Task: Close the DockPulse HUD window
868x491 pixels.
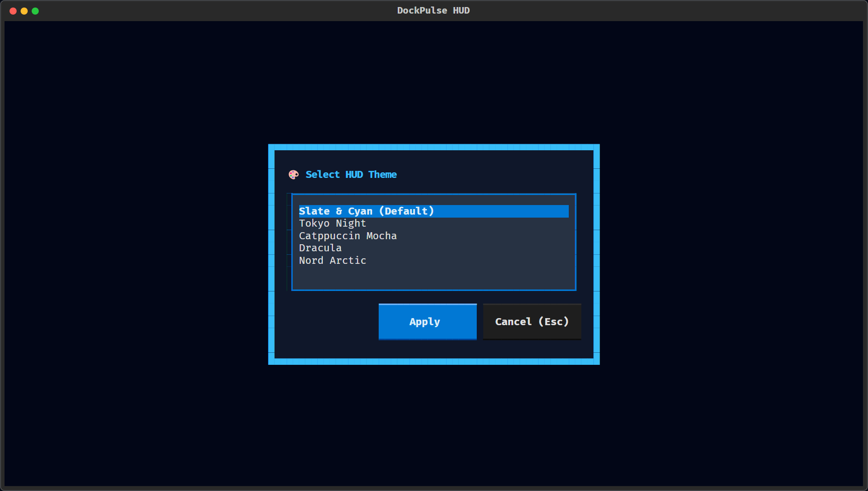Action: click(13, 11)
